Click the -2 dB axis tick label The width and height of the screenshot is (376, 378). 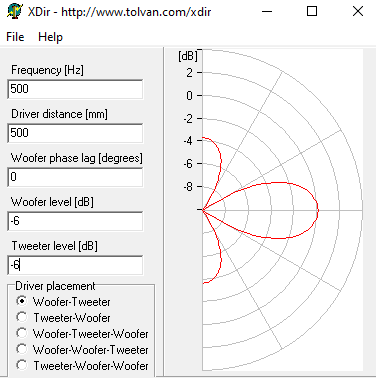(x=188, y=119)
